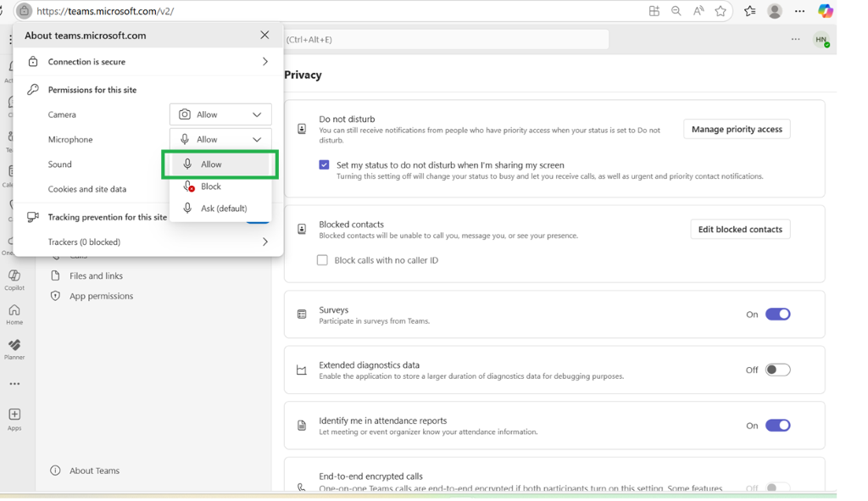Open Planner in Teams sidebar
Screen dimensions: 868x501
click(14, 349)
